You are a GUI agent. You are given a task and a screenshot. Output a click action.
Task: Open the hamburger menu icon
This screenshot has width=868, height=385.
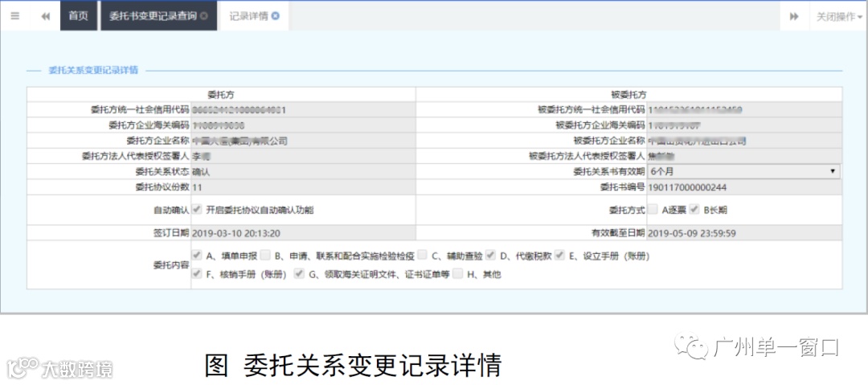(x=15, y=16)
